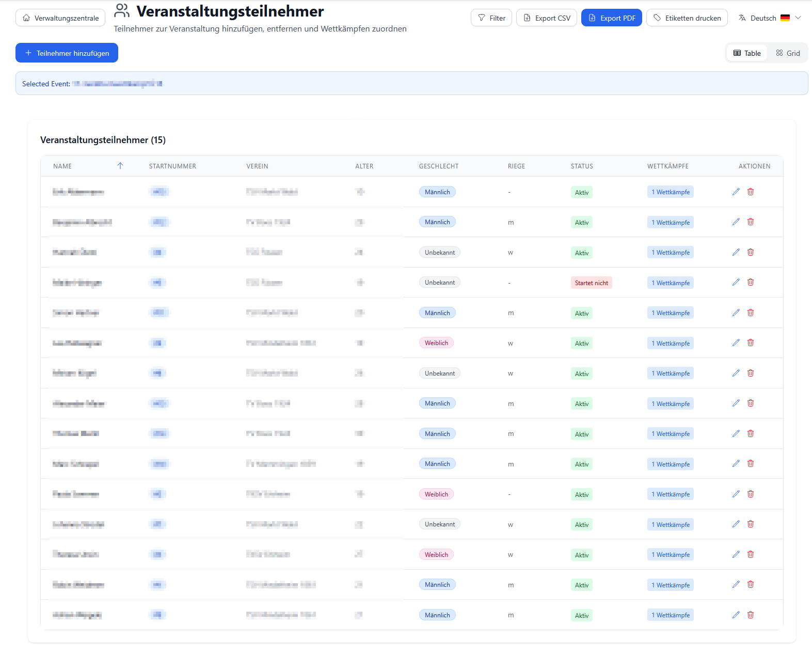Viewport: 812px width, 654px height.
Task: Click Teilnehmer hinzufügen button
Action: [67, 53]
